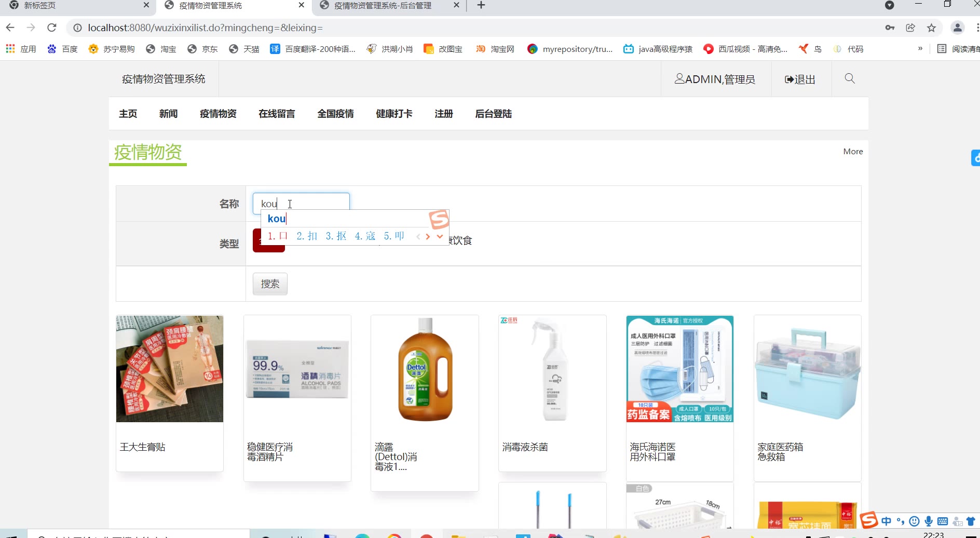
Task: Go back with the browser back arrow
Action: pyautogui.click(x=10, y=28)
